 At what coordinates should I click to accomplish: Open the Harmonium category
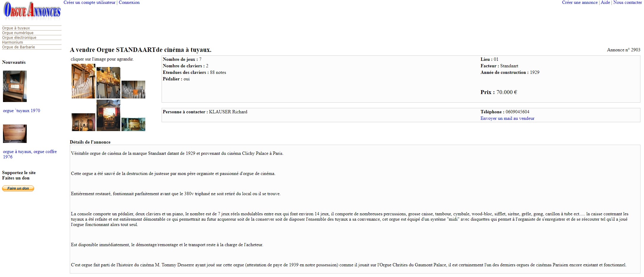click(12, 42)
